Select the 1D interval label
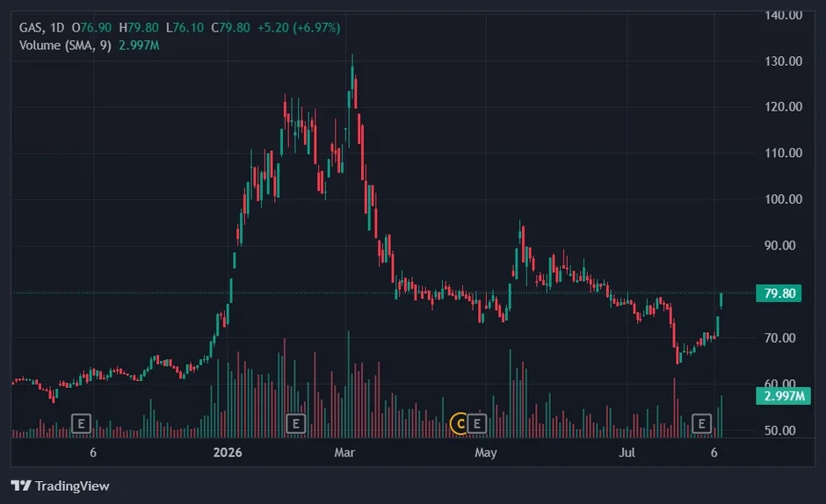This screenshot has width=826, height=504. pyautogui.click(x=57, y=27)
